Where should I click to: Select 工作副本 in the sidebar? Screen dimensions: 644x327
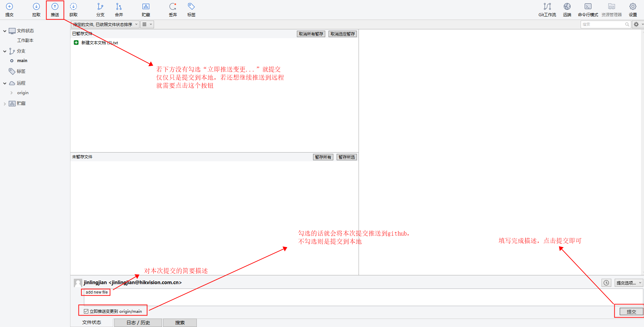click(25, 40)
